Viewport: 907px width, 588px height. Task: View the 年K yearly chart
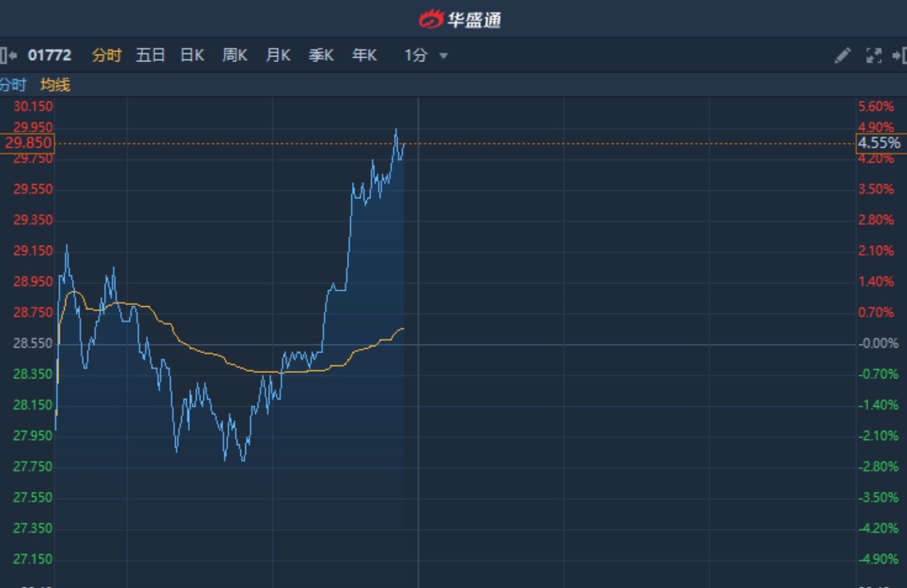[364, 56]
